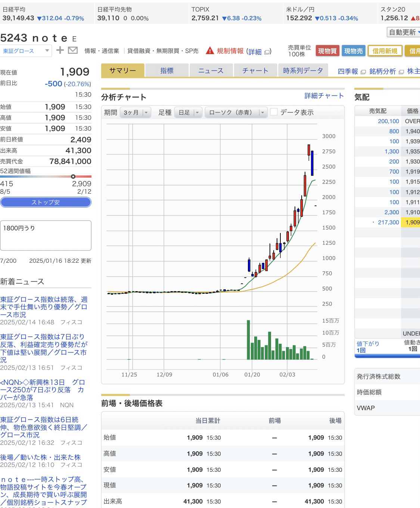This screenshot has width=420, height=508.
Task: Click the 出来高 row label in price table
Action: click(113, 501)
